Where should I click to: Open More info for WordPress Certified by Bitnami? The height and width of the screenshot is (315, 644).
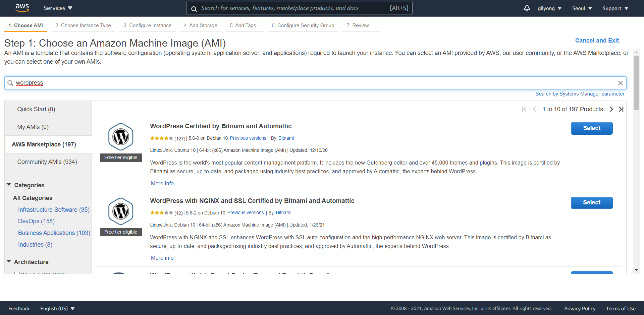point(162,183)
